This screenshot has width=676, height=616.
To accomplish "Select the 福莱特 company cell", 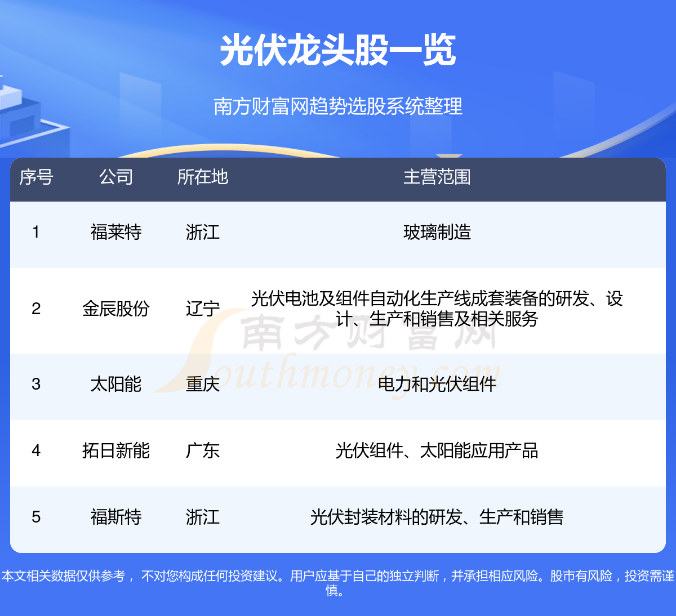I will (x=116, y=232).
